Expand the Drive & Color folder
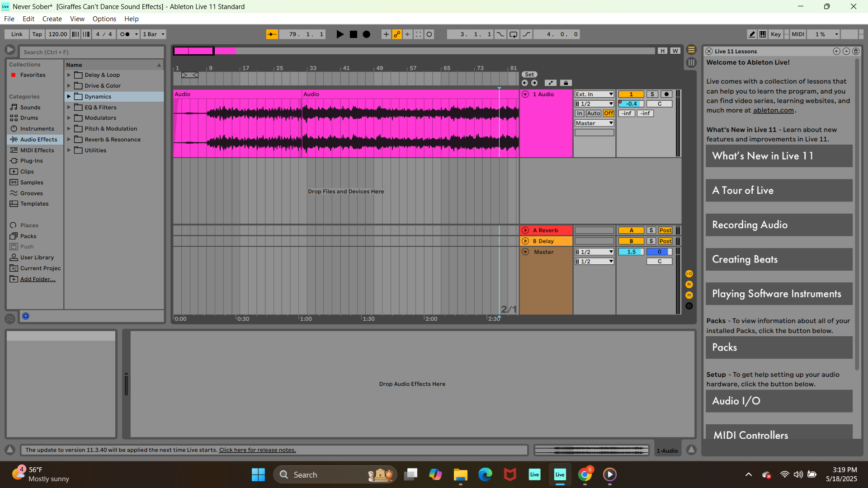This screenshot has width=868, height=488. coord(69,86)
